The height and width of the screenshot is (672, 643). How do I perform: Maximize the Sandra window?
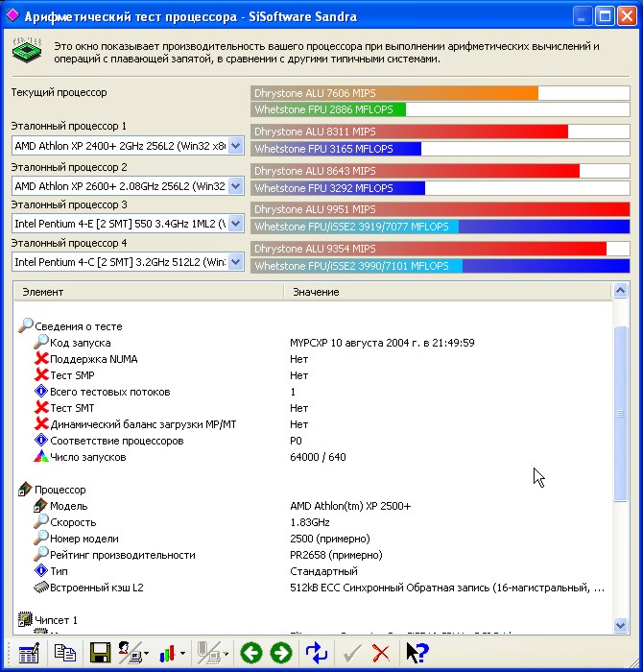pos(605,16)
